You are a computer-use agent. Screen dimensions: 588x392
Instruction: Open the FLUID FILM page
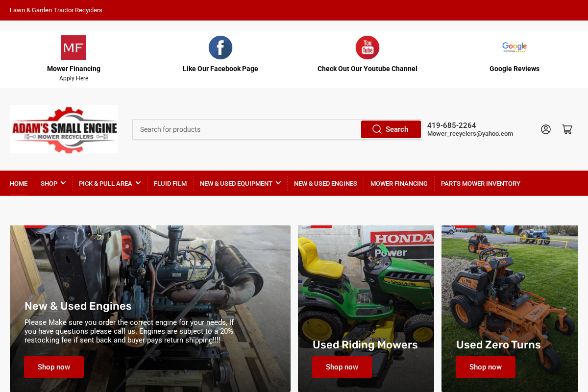coord(170,183)
